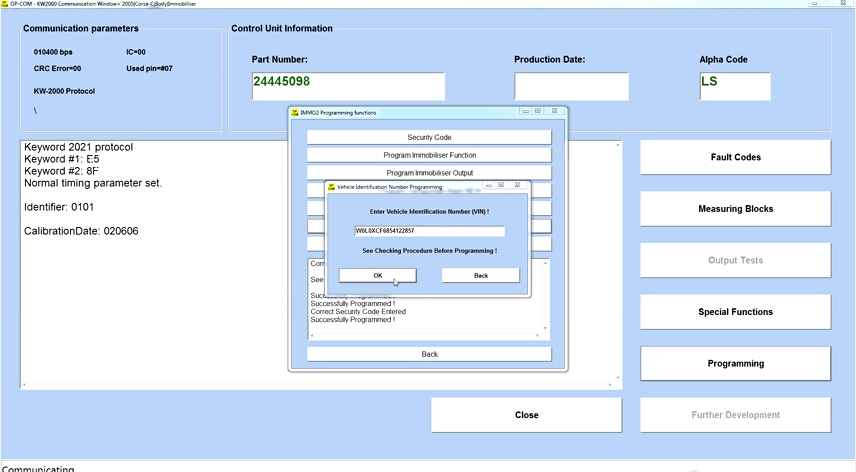This screenshot has height=472, width=856.
Task: Click the Production Date field
Action: pyautogui.click(x=571, y=86)
